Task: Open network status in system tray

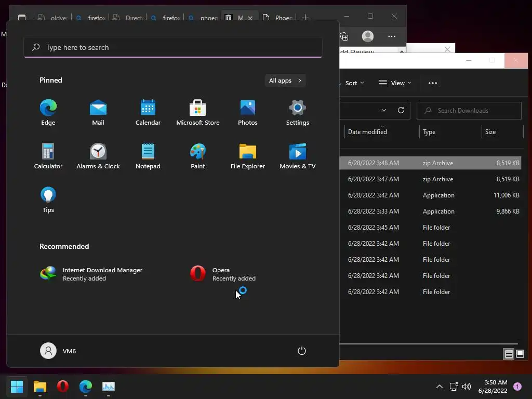Action: (454, 387)
